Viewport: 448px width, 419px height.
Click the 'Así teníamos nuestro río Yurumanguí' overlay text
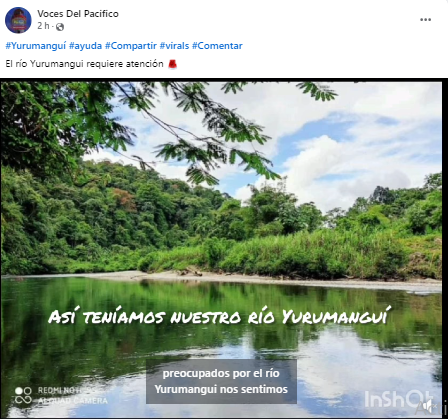(219, 316)
